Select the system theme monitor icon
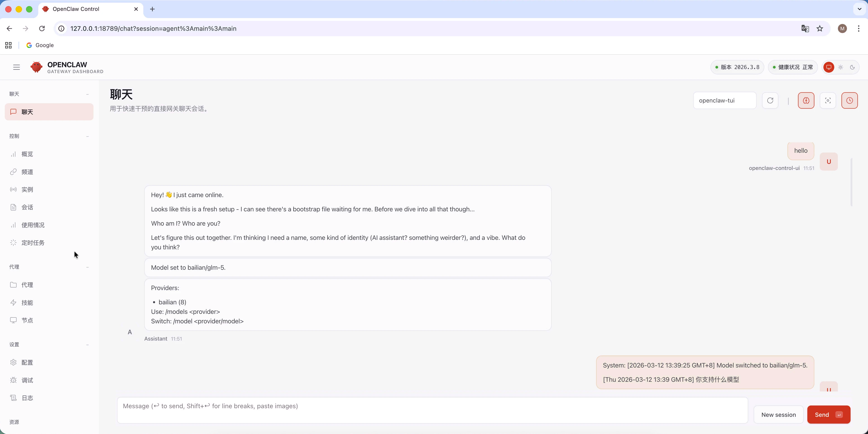Viewport: 868px width, 434px height. pos(829,67)
